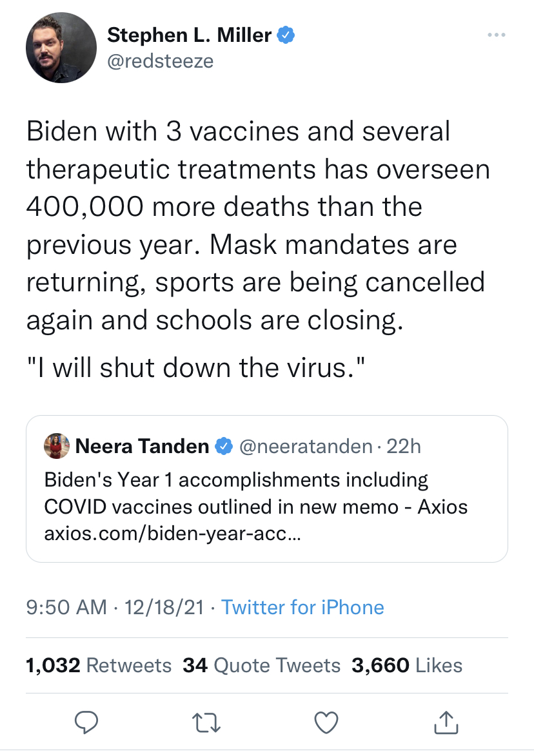Open the Stephen L. Miller display name

coord(189,35)
